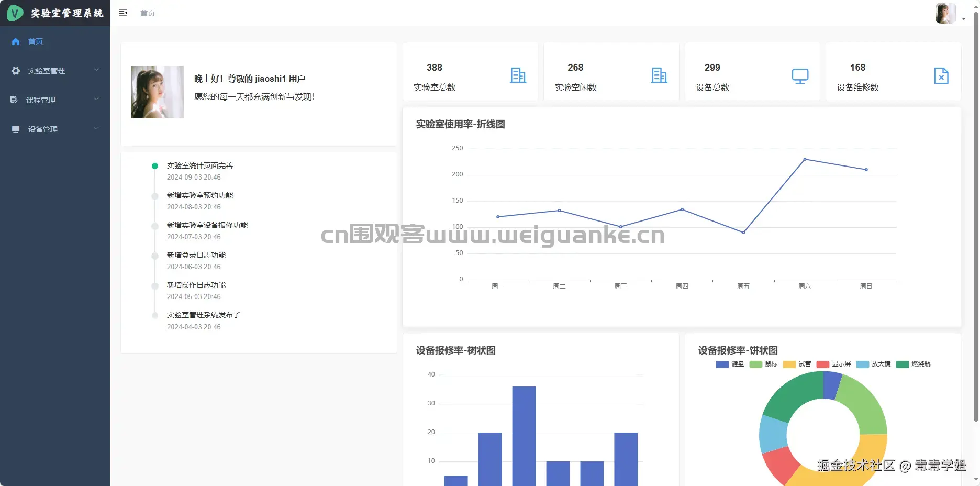The image size is (980, 486).
Task: Toggle the sidebar collapse hamburger icon
Action: 123,13
